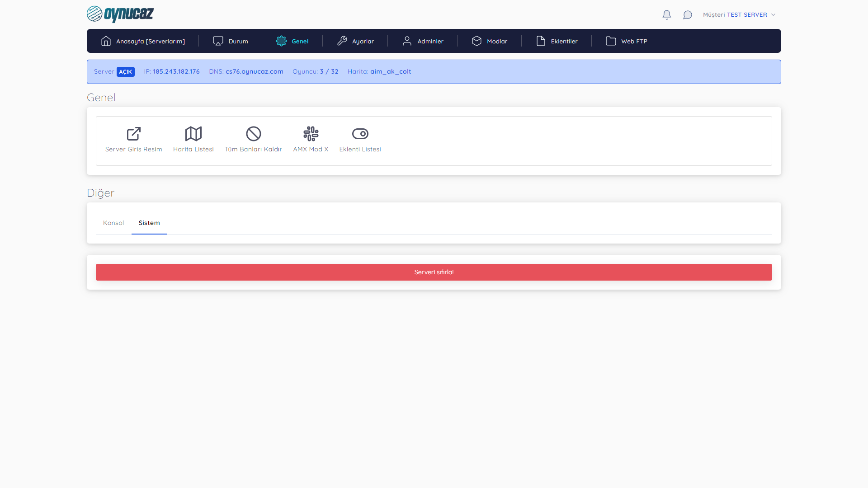Viewport: 868px width, 488px height.
Task: Click the Tüm Banları Kaldır ban icon
Action: [254, 134]
